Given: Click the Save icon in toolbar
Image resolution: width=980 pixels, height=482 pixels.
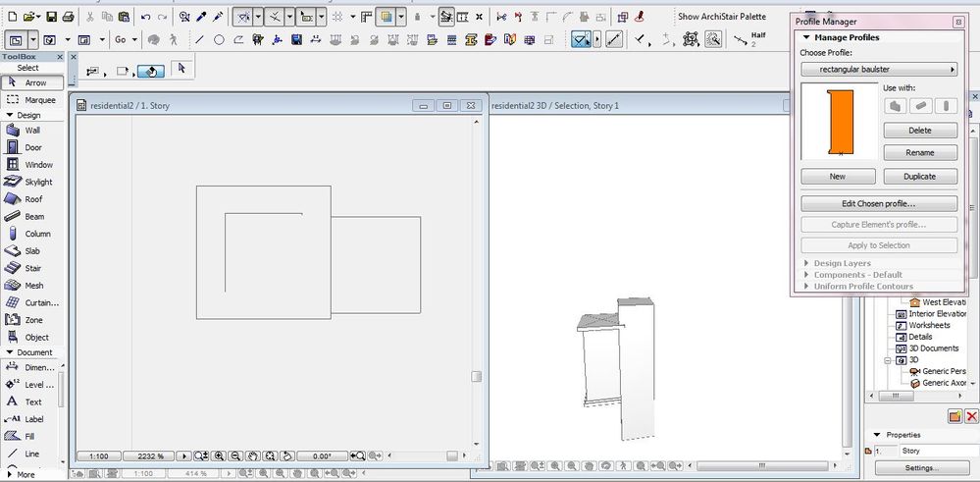Looking at the screenshot, I should click(x=52, y=17).
